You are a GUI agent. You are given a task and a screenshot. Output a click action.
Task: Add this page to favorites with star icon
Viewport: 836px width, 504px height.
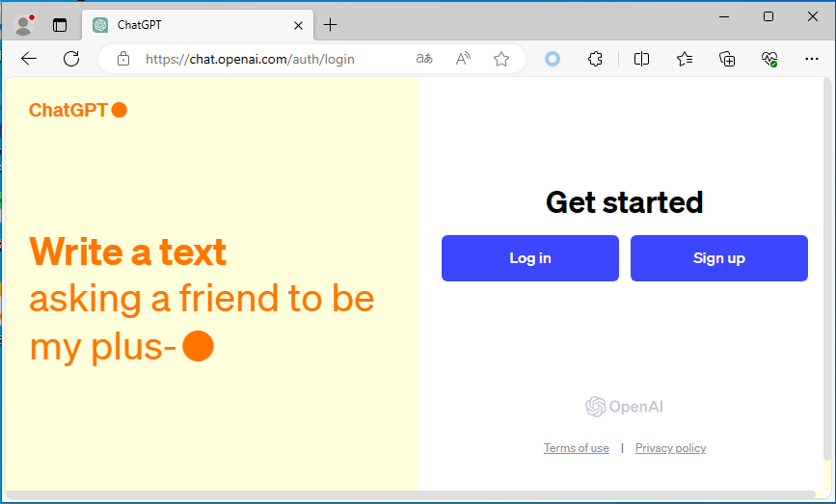click(x=501, y=59)
